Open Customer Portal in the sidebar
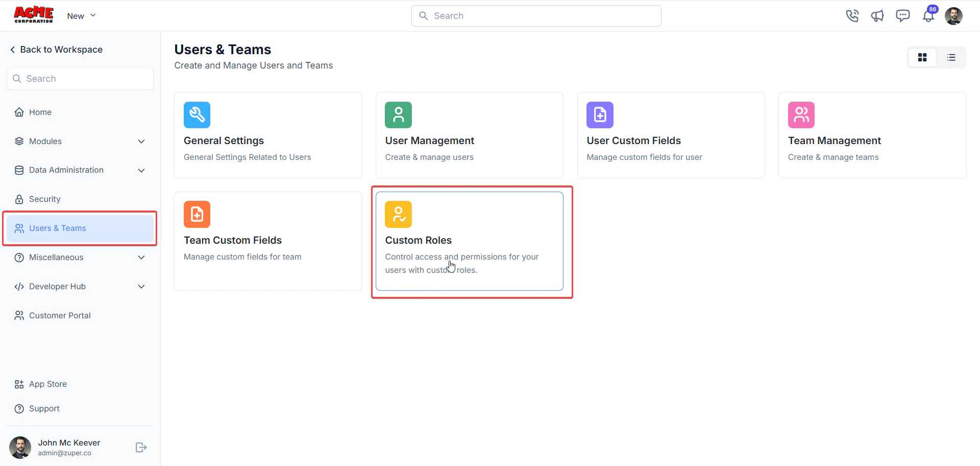This screenshot has height=466, width=980. pos(80,316)
